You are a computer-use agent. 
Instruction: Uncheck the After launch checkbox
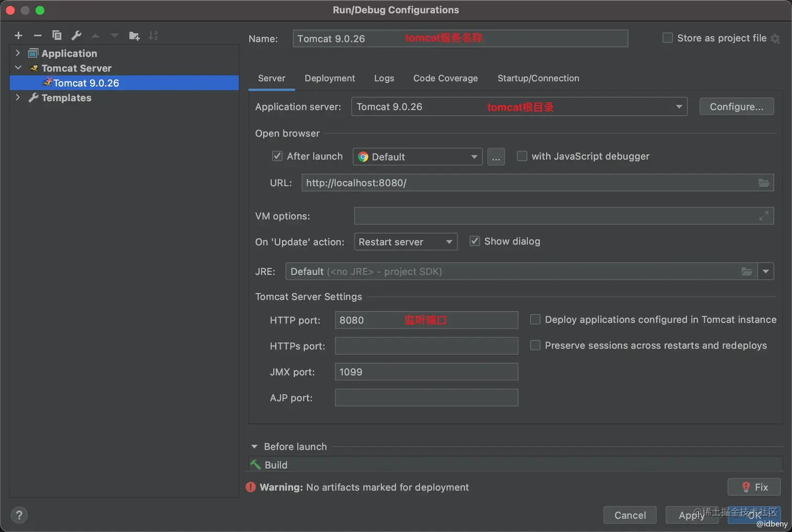pyautogui.click(x=278, y=156)
